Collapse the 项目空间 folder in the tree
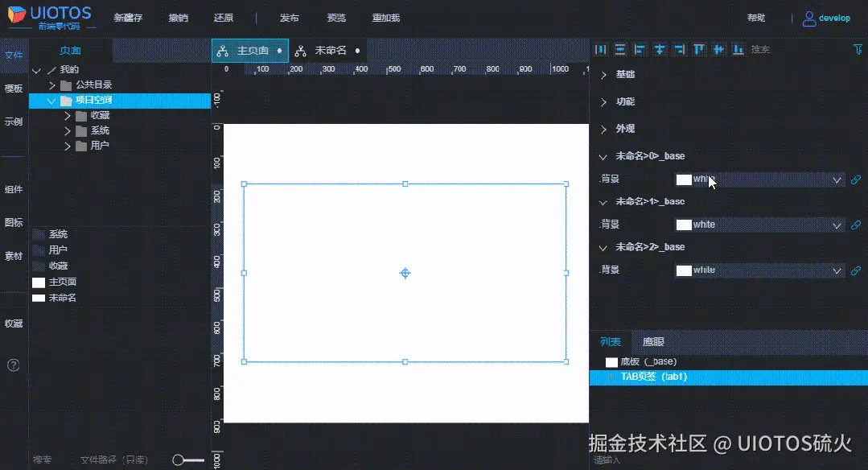Viewport: 868px width, 470px height. (51, 100)
